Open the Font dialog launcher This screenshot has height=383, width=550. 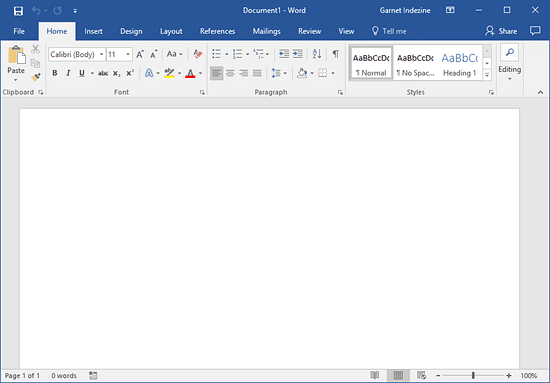click(202, 92)
